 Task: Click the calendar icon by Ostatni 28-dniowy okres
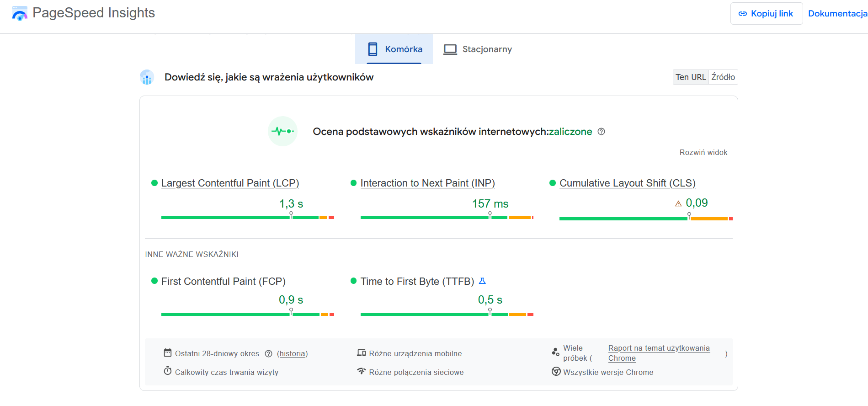pos(168,353)
